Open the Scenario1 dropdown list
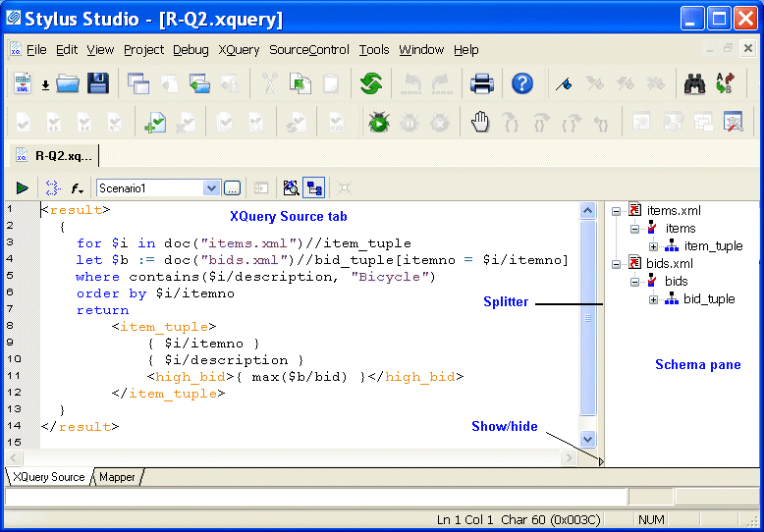The image size is (764, 532). tap(211, 187)
